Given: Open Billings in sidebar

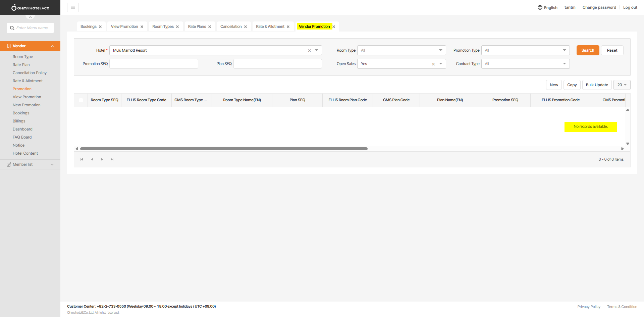Looking at the screenshot, I should 19,121.
